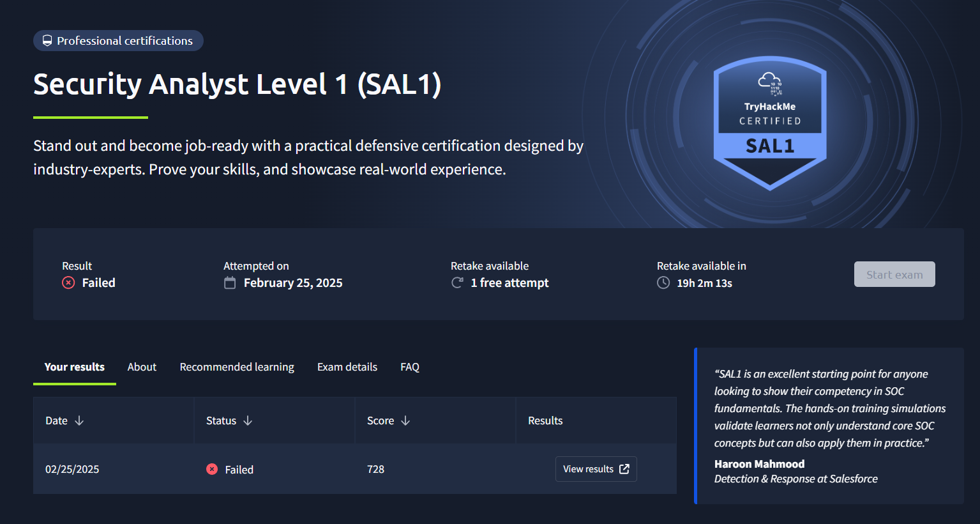Screen dimensions: 980x524
Task: Select the score value 728
Action: [375, 469]
